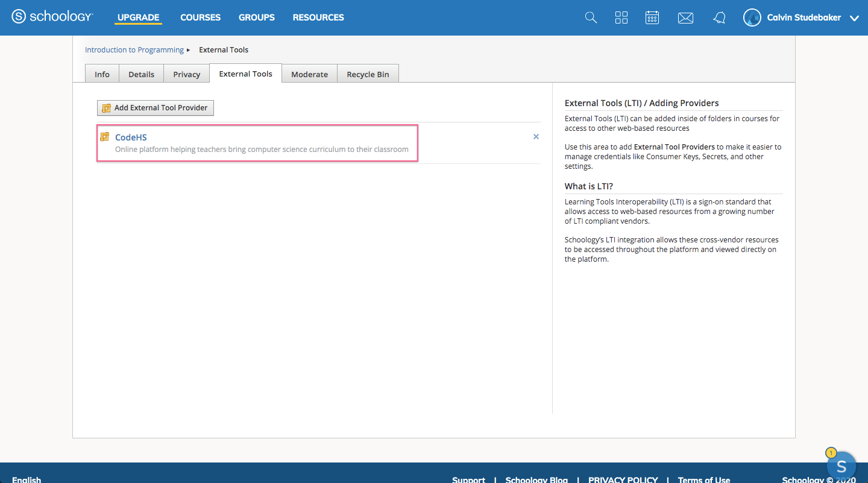Open notifications bell icon

[719, 18]
